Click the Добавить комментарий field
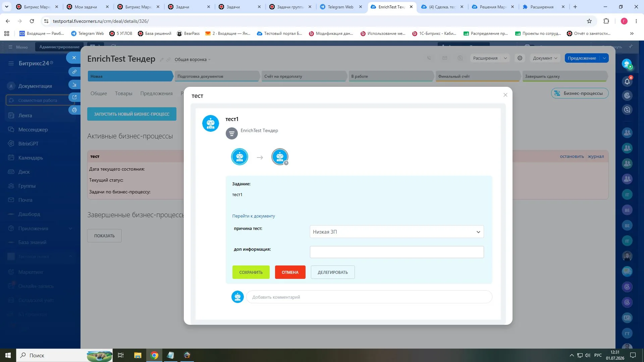 click(369, 297)
